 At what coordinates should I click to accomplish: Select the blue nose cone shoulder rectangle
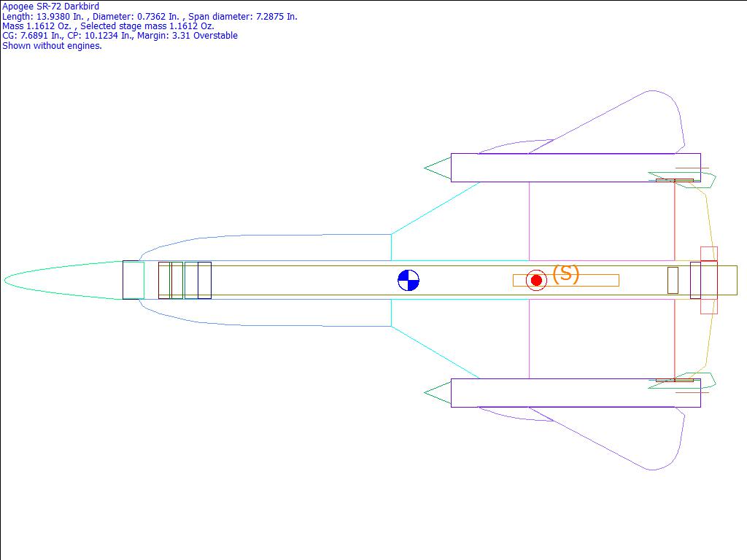(133, 280)
